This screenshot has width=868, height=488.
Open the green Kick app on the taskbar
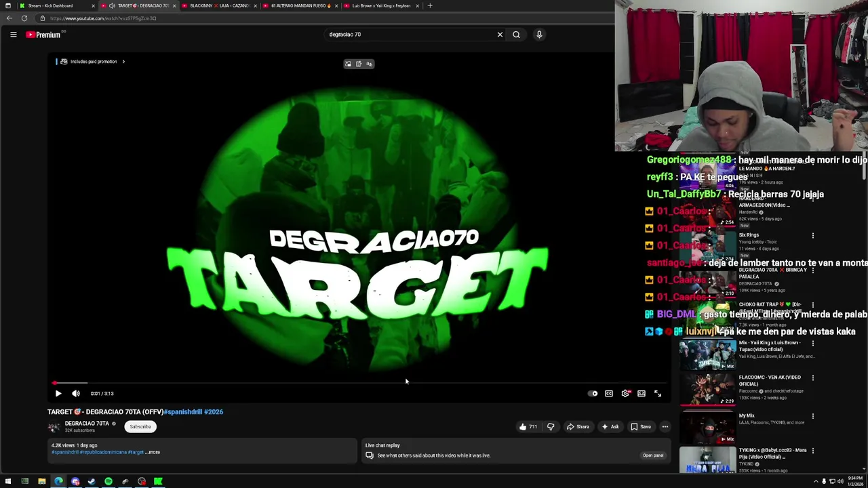pyautogui.click(x=158, y=482)
